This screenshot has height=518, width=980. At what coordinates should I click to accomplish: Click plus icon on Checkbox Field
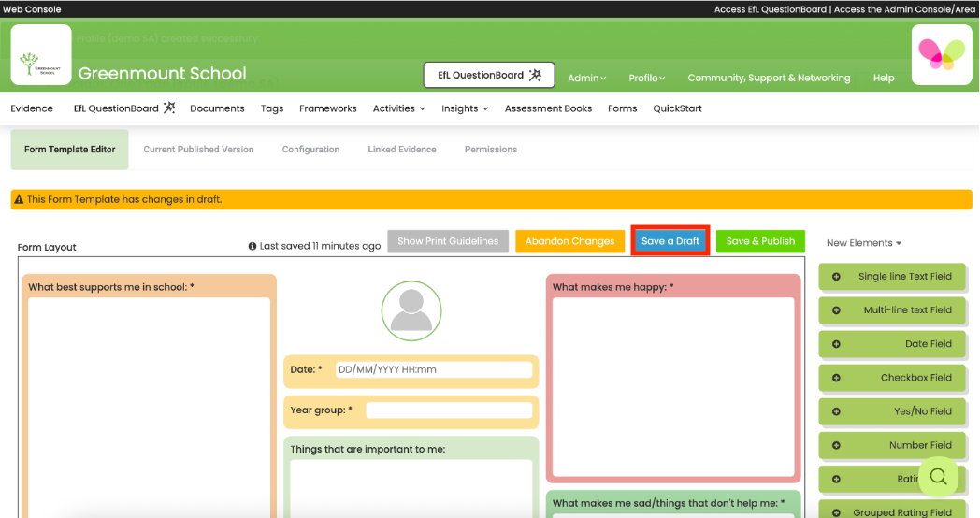(x=836, y=378)
